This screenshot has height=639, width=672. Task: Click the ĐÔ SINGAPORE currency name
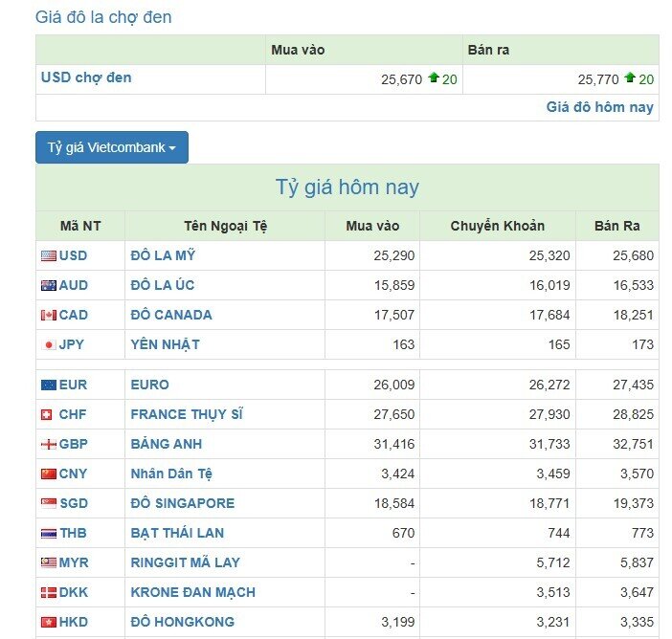tap(183, 503)
